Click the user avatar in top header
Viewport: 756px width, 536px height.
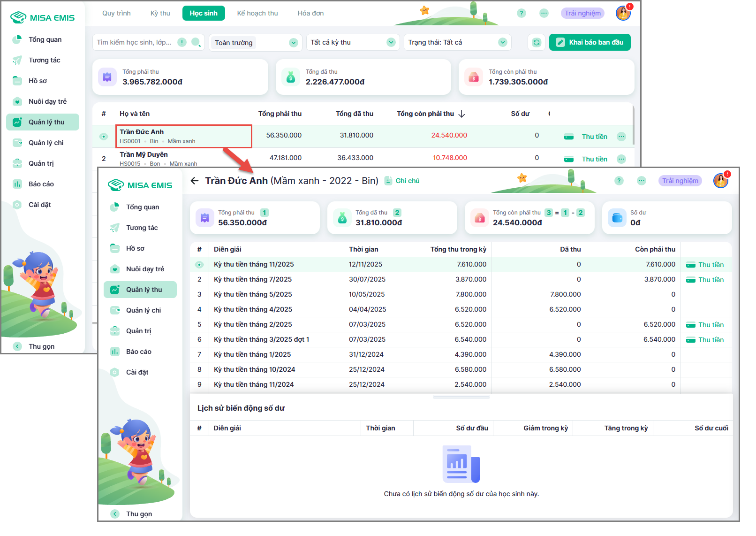coord(623,13)
